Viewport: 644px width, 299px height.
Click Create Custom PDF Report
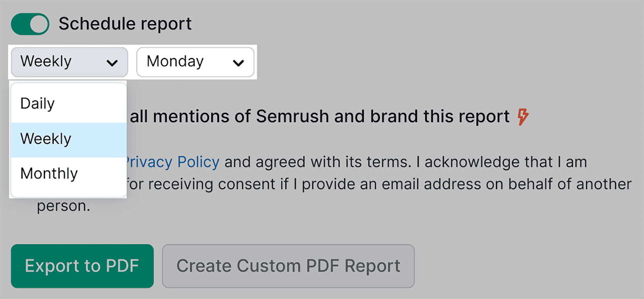click(288, 266)
